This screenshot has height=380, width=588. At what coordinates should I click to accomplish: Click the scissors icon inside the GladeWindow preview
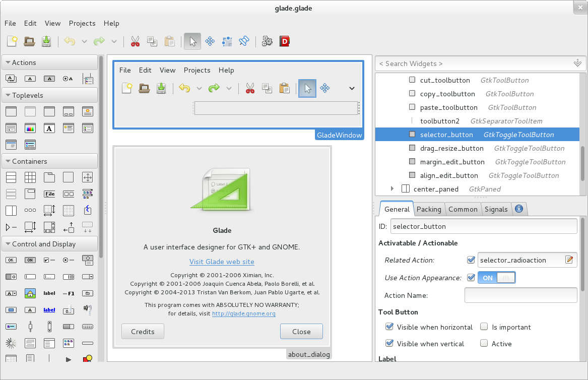click(x=250, y=88)
